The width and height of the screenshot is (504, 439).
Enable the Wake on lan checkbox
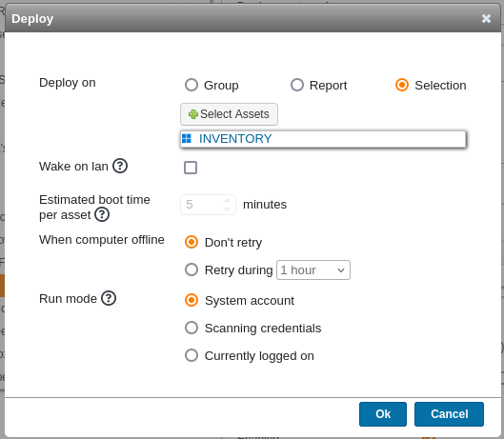point(191,168)
